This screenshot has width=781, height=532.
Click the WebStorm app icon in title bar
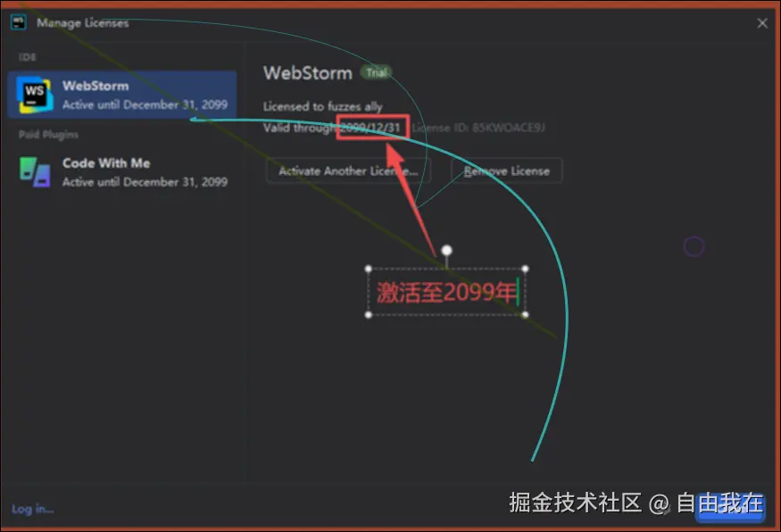pyautogui.click(x=19, y=22)
